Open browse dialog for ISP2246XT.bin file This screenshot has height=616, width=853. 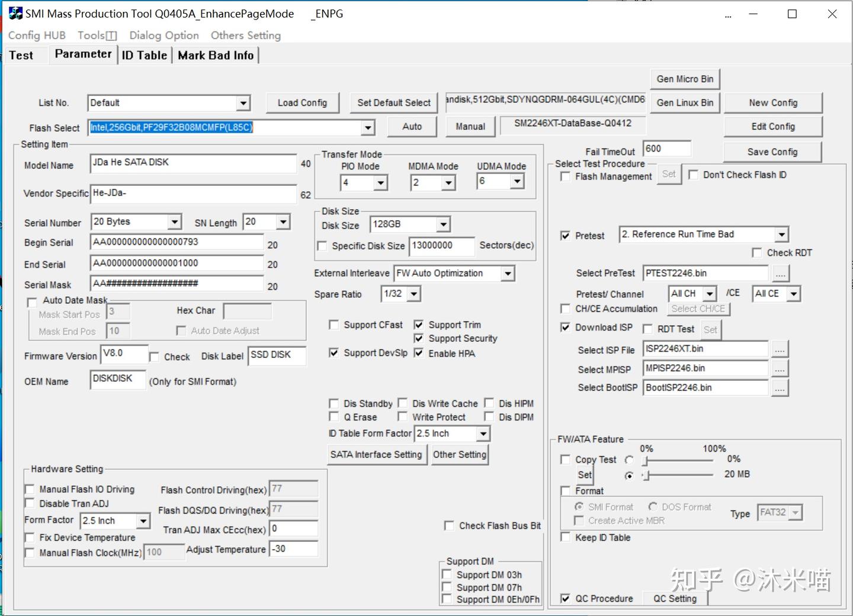click(780, 349)
